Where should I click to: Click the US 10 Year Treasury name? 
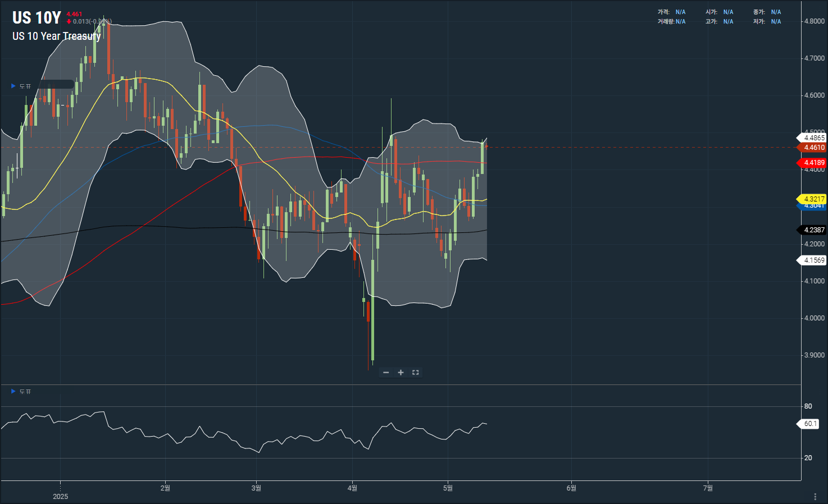pyautogui.click(x=56, y=36)
